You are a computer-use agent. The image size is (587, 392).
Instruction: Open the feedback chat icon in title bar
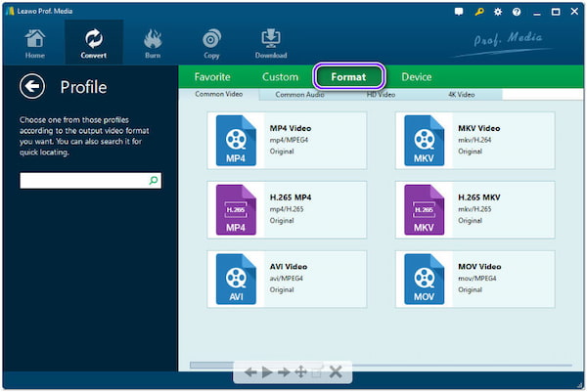[x=459, y=12]
